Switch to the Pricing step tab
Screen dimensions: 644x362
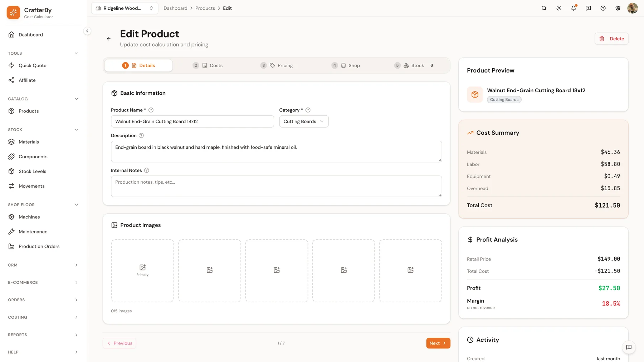277,65
